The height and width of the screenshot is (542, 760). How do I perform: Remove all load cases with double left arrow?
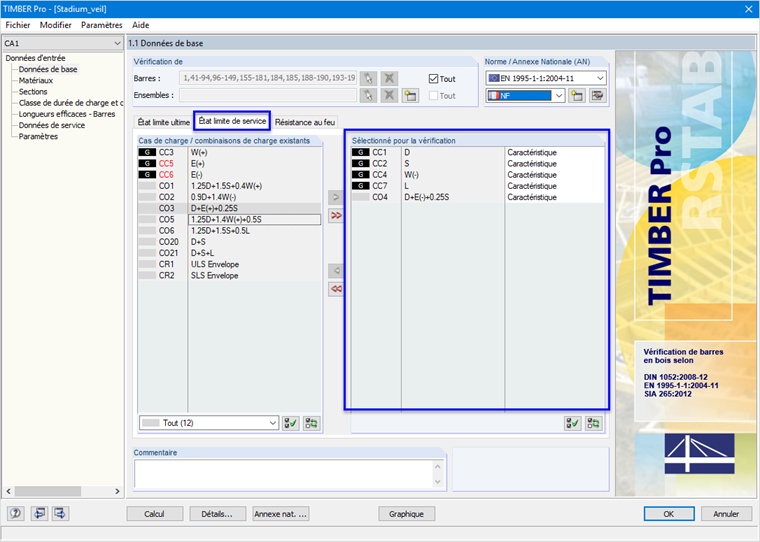pos(336,289)
